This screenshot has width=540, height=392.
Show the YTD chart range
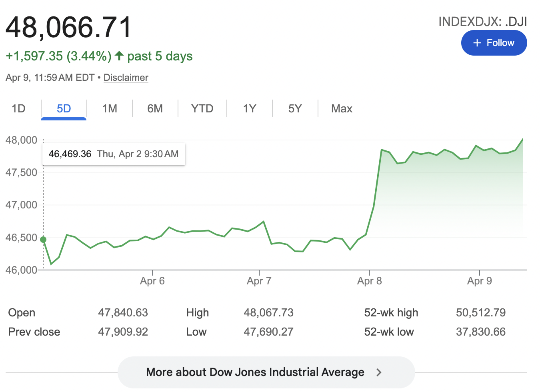tap(202, 108)
